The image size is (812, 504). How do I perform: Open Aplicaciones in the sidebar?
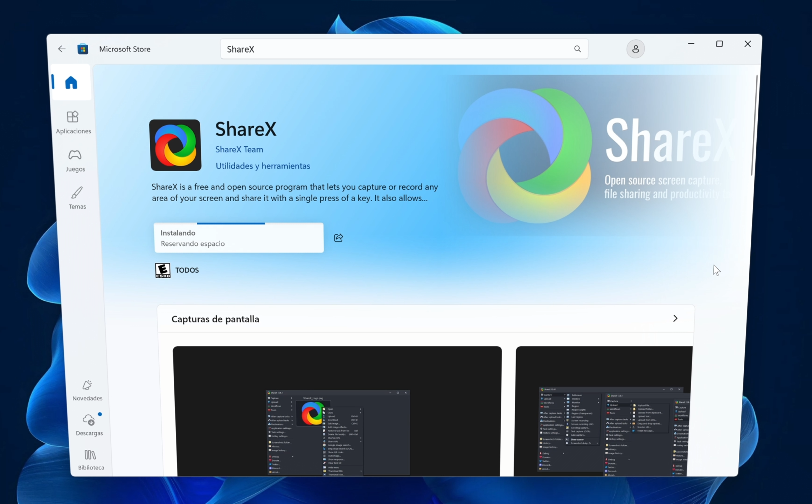(73, 122)
